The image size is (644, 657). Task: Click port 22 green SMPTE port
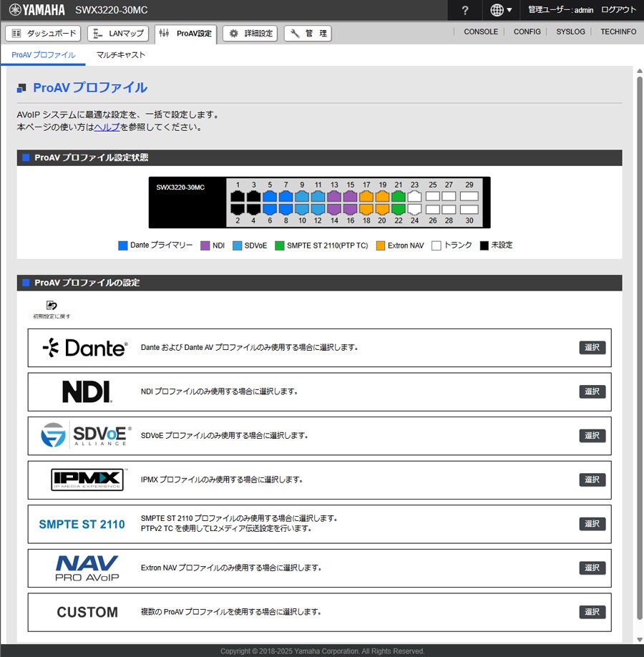398,209
